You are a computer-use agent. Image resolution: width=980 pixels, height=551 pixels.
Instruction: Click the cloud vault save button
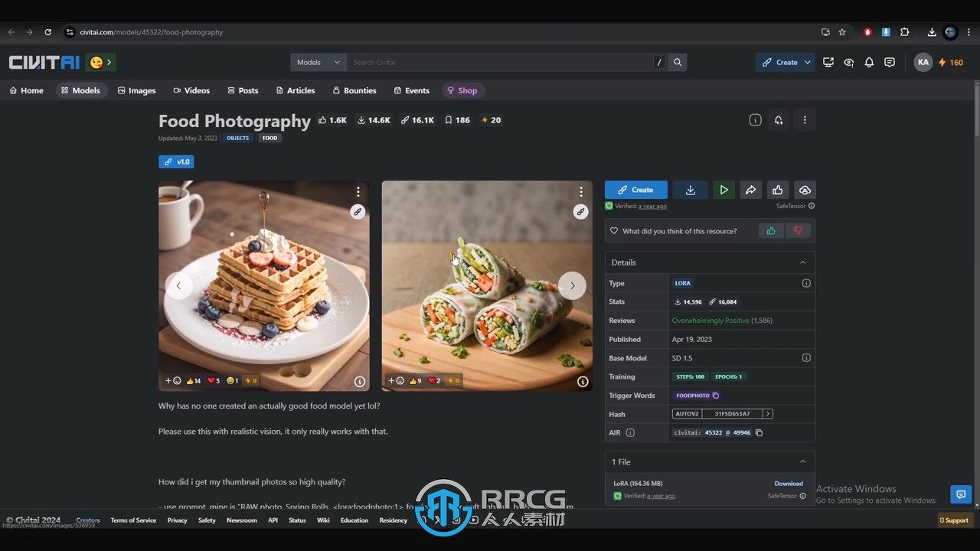pyautogui.click(x=805, y=190)
